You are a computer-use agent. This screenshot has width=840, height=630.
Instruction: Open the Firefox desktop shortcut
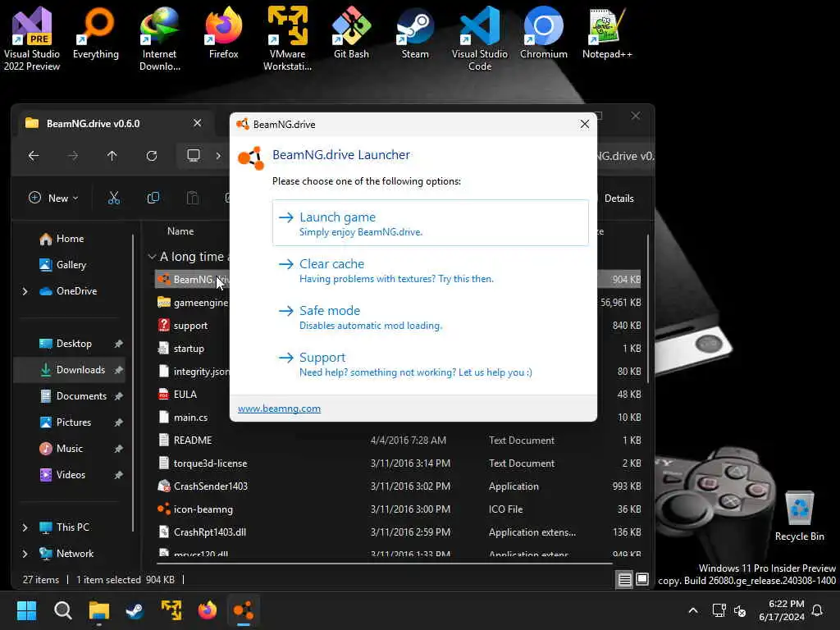click(223, 33)
